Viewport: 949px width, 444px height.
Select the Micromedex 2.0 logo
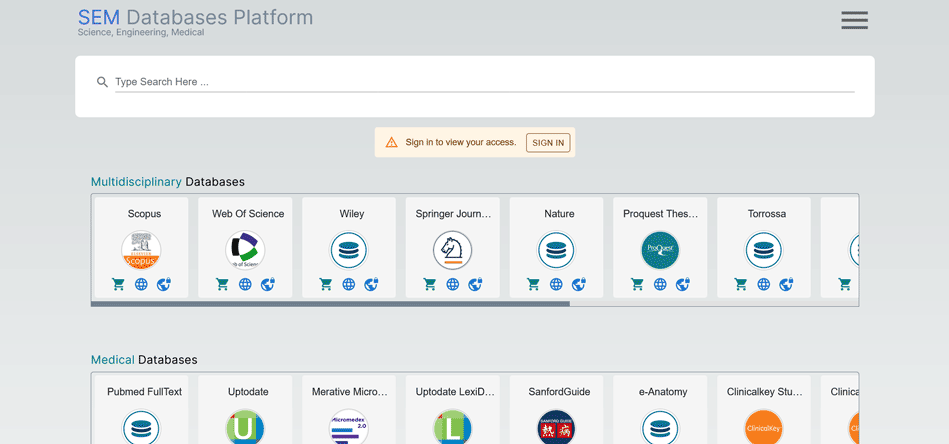pyautogui.click(x=349, y=427)
